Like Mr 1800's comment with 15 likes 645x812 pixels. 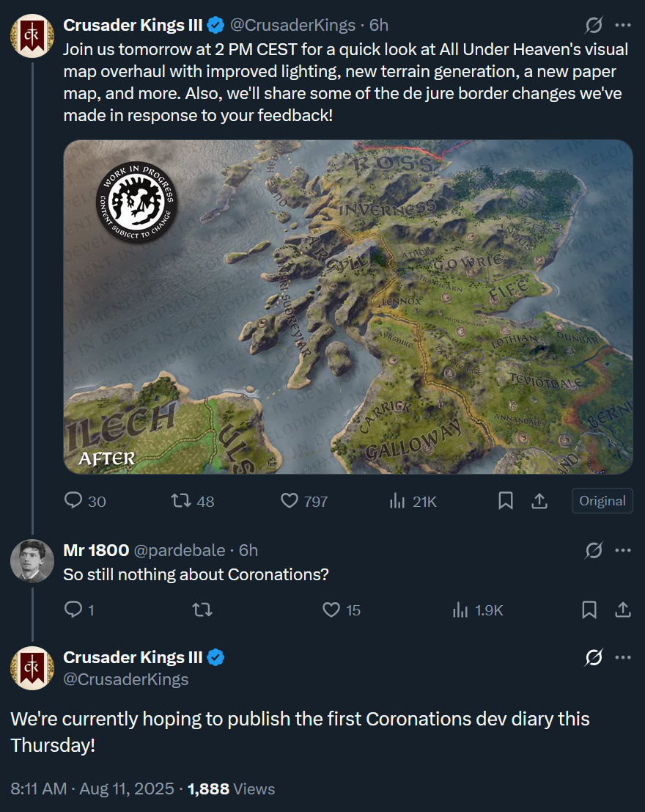[332, 610]
